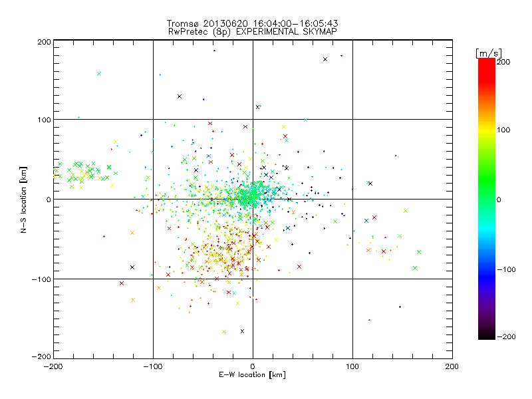Click the red dot at the bottom right of plot
Image resolution: width=532 pixels, height=399 pixels.
click(x=370, y=320)
